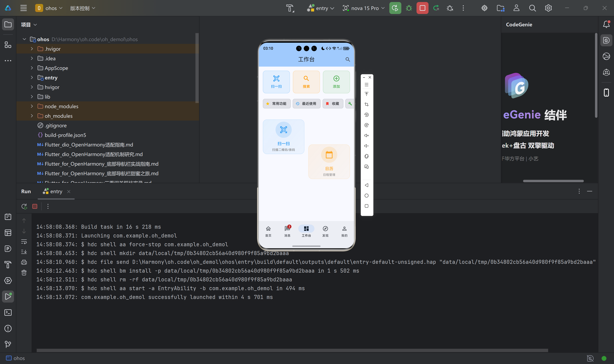Click the print icon in Run console

[24, 262]
